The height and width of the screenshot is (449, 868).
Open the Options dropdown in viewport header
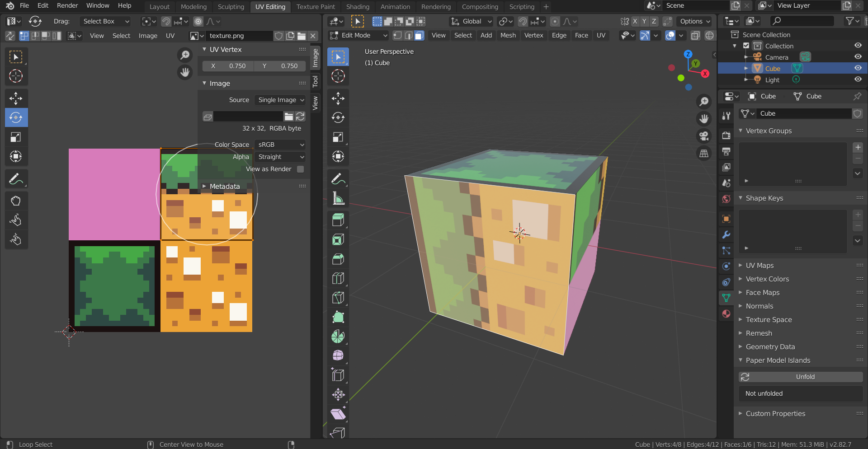tap(695, 21)
